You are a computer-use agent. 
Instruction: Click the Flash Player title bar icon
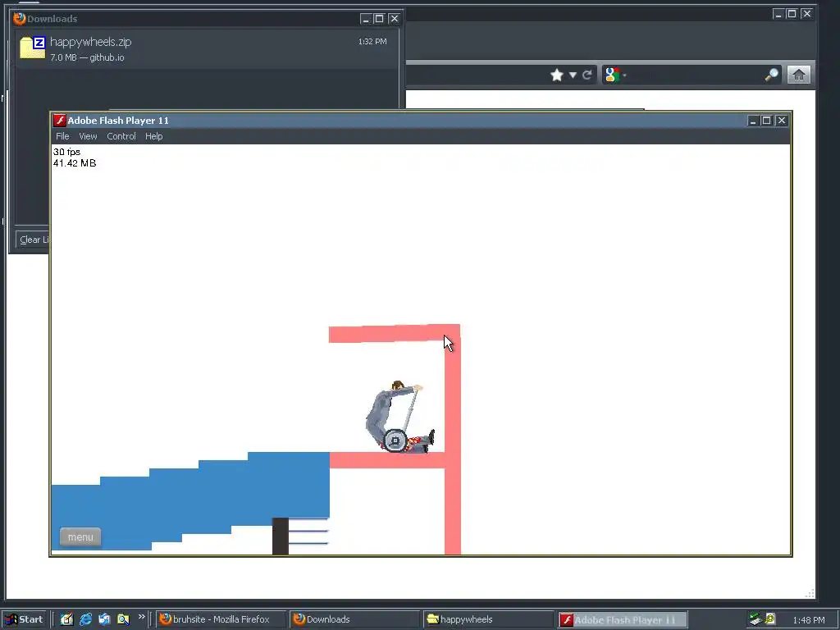[59, 121]
